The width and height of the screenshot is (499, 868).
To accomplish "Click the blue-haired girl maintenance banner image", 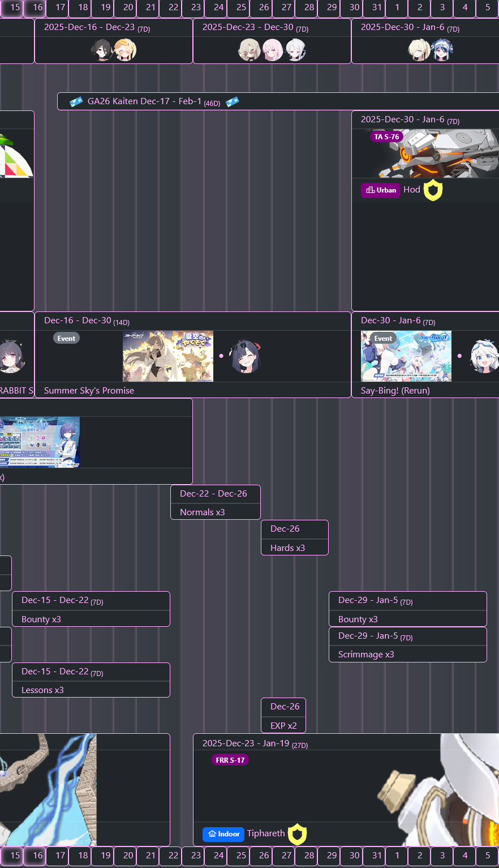I will (x=40, y=442).
